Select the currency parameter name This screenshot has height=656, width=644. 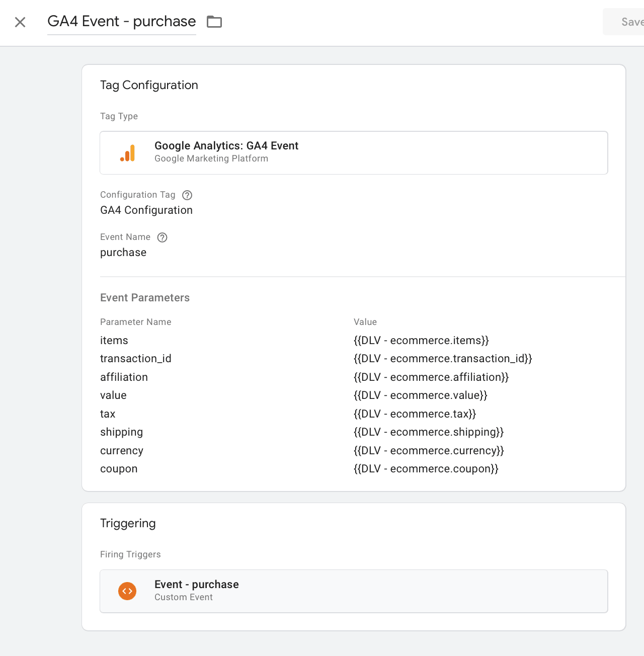tap(122, 451)
